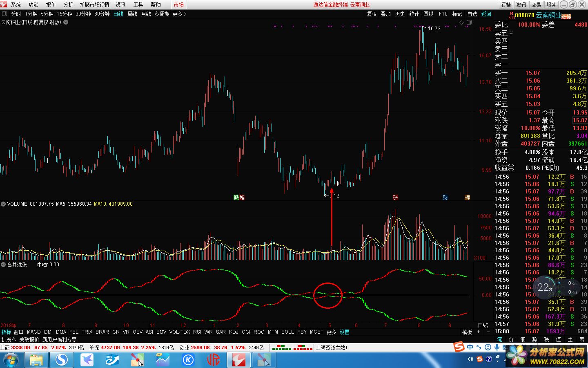Click the top-right 资讯 button
Image resolution: width=588 pixels, height=368 pixels.
click(x=521, y=4)
